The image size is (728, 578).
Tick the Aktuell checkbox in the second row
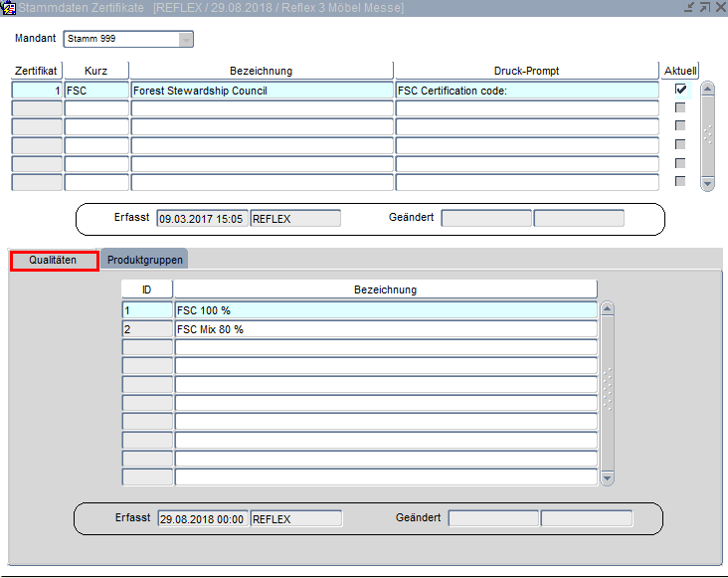coord(680,107)
